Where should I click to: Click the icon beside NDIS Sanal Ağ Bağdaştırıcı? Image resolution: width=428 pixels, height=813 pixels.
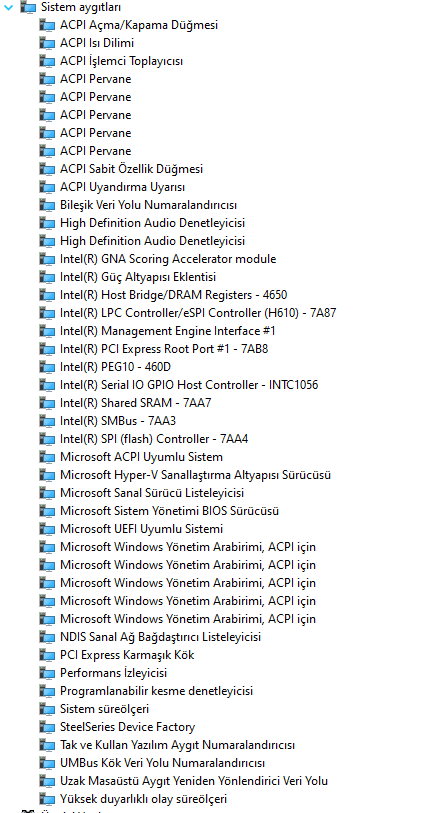coord(47,637)
